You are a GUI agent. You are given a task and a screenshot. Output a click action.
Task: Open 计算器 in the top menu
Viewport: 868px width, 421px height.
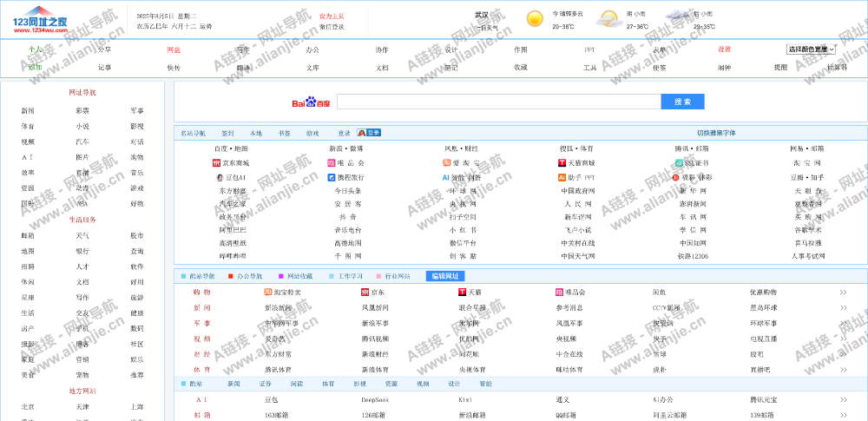837,68
